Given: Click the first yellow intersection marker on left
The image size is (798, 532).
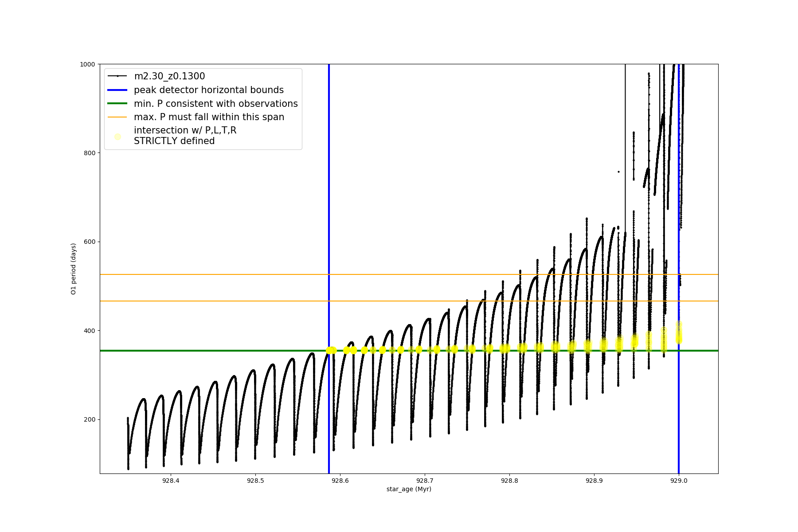Looking at the screenshot, I should [329, 350].
